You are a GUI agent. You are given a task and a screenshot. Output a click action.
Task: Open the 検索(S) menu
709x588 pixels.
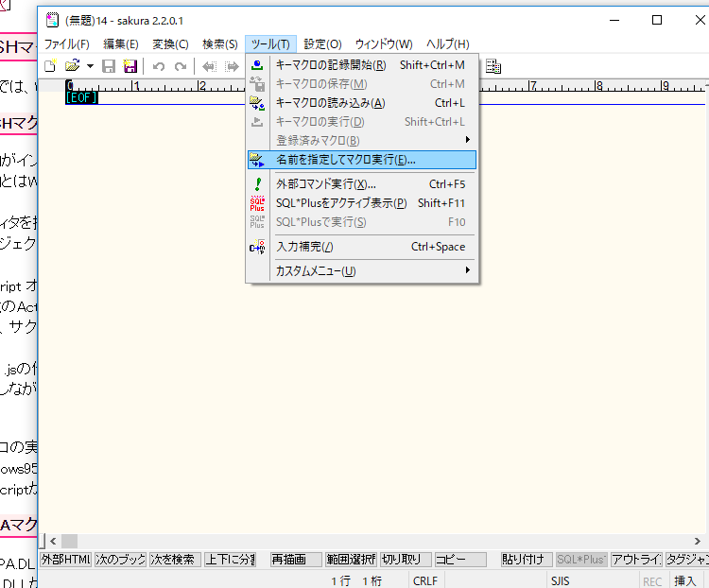click(x=219, y=44)
